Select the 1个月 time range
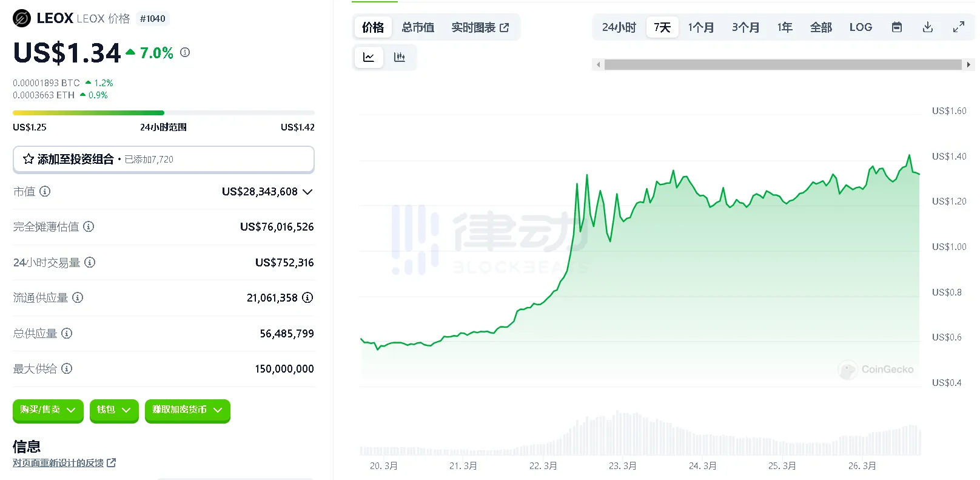 [700, 27]
